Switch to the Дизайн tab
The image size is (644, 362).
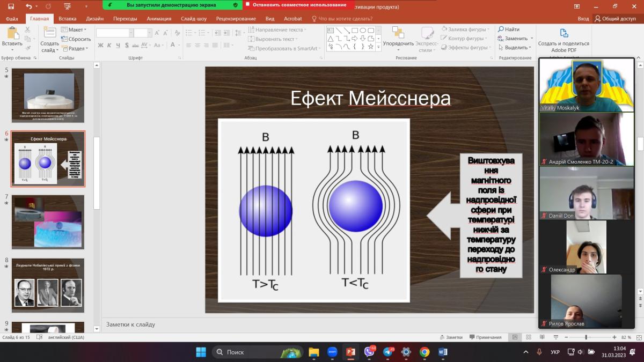94,18
